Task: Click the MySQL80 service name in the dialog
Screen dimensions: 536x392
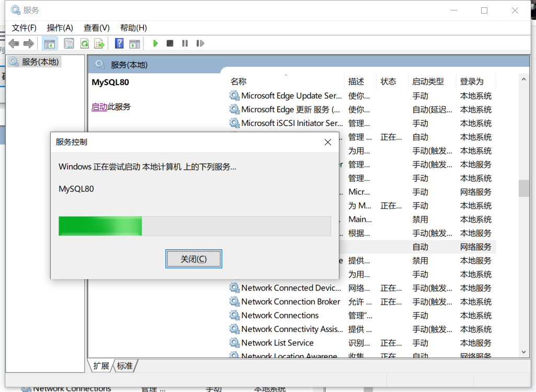Action: click(x=76, y=189)
